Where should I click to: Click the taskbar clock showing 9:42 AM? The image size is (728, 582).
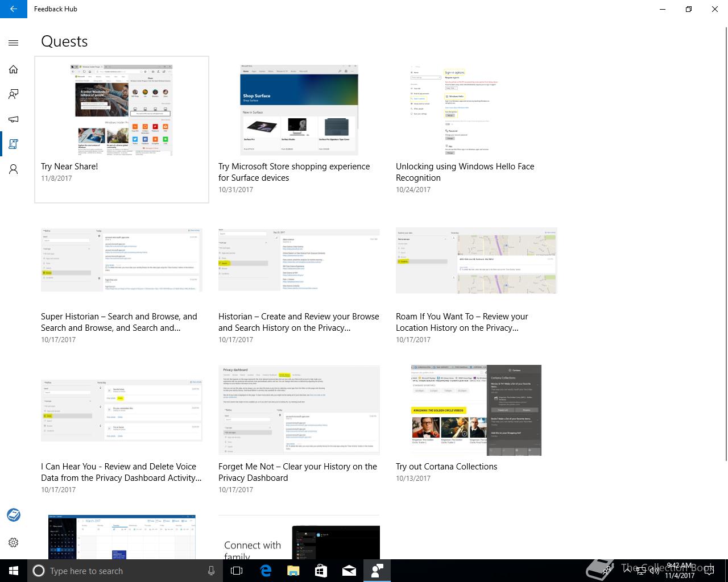(680, 571)
